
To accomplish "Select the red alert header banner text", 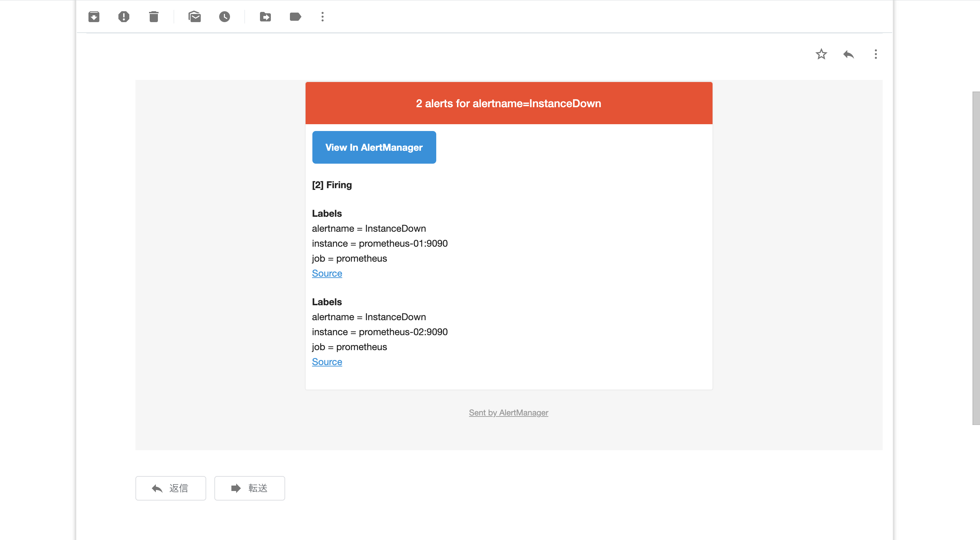I will [x=508, y=103].
